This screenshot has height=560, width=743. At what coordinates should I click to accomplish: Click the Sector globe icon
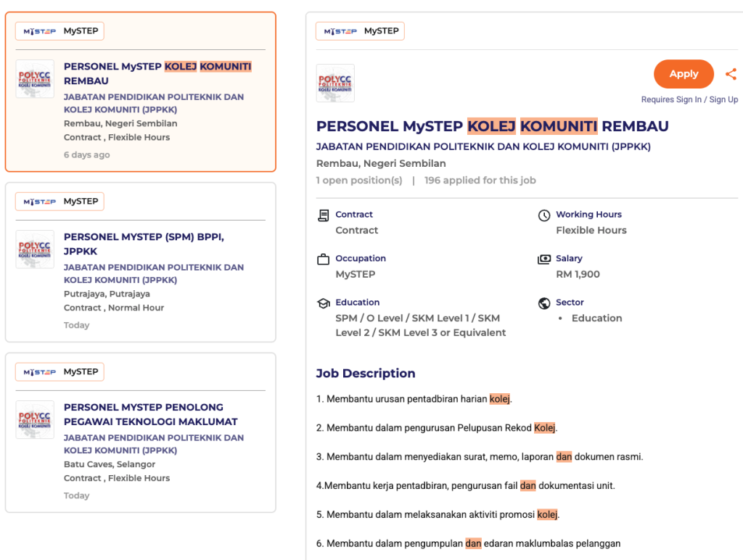pos(544,303)
